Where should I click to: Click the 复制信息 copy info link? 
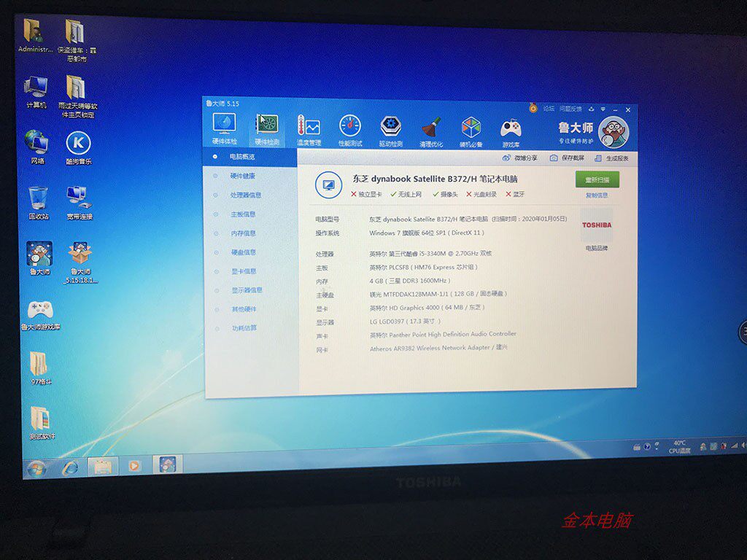(597, 195)
